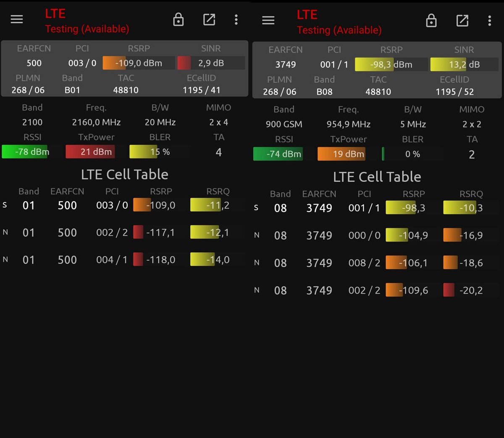Click Band value B08 in right header
The image size is (504, 438).
[x=324, y=92]
